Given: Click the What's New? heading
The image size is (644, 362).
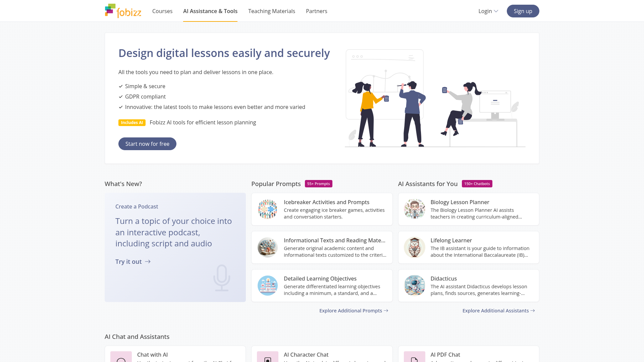Looking at the screenshot, I should tap(123, 184).
